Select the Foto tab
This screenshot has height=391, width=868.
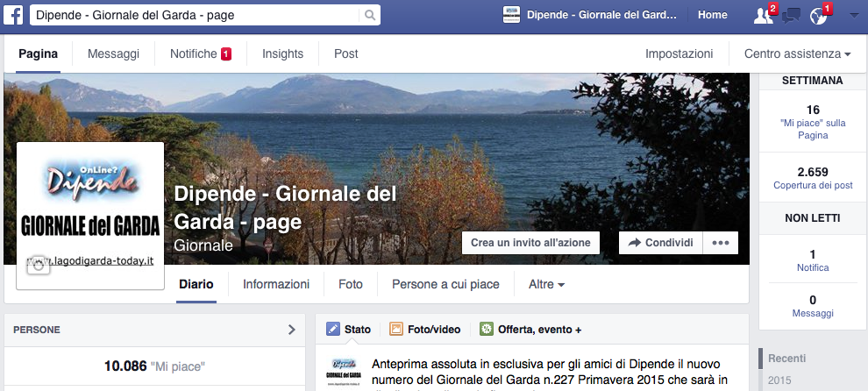(x=351, y=285)
